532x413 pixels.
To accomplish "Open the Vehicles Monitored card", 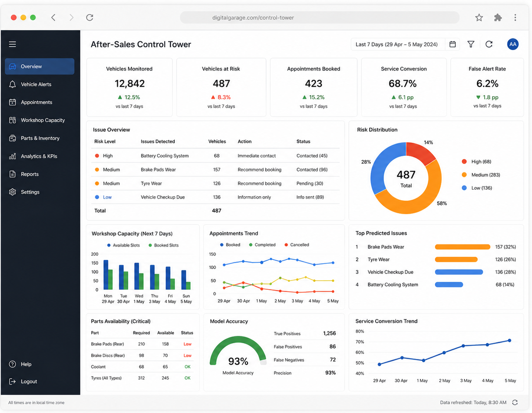I will pos(129,87).
